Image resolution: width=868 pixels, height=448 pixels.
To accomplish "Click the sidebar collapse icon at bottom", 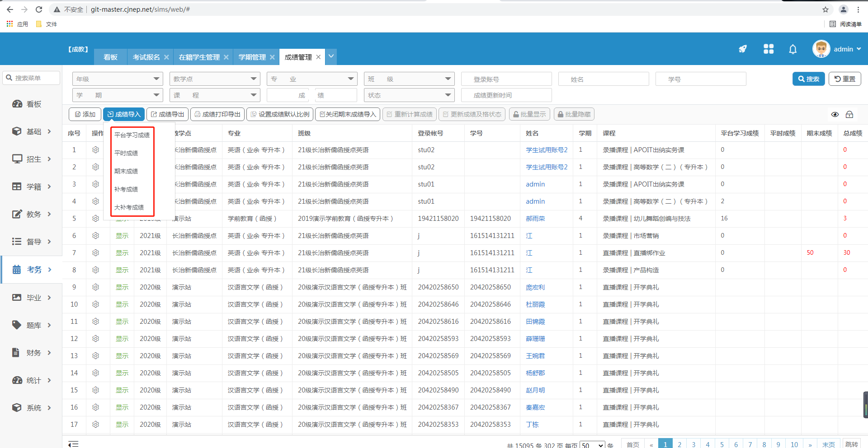I will pos(73,444).
